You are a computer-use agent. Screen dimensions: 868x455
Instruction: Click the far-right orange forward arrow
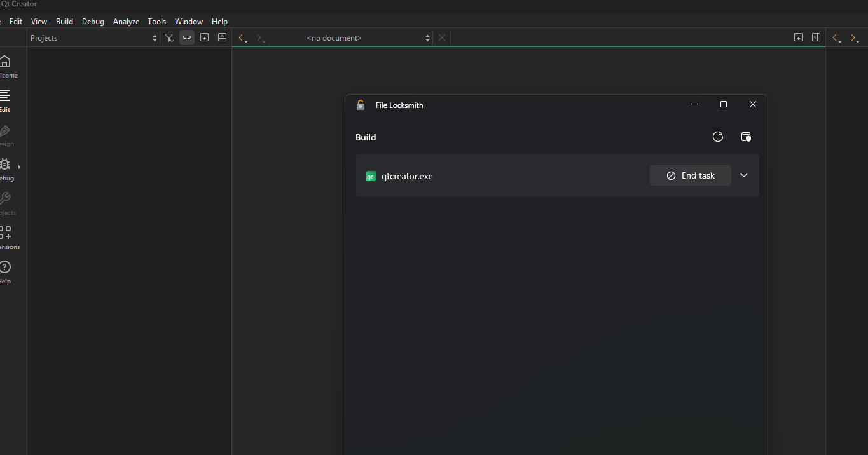point(855,38)
